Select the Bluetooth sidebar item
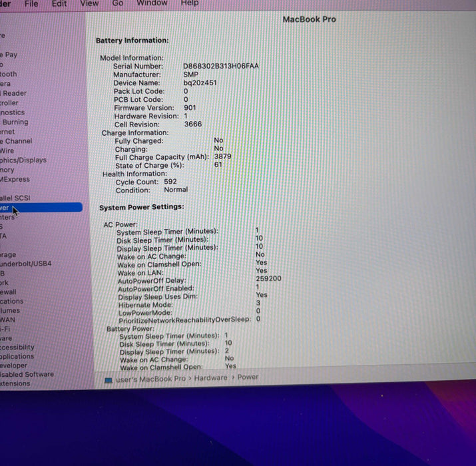 coord(9,74)
